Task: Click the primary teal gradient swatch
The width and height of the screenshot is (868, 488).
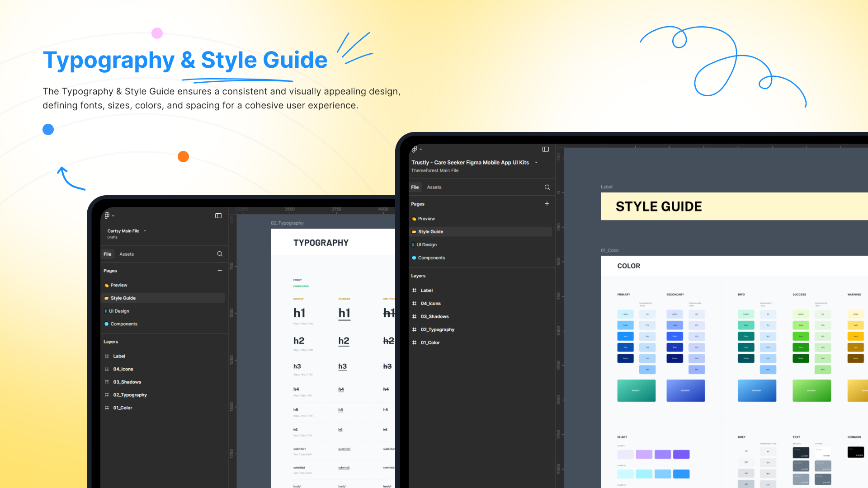Action: [x=636, y=390]
